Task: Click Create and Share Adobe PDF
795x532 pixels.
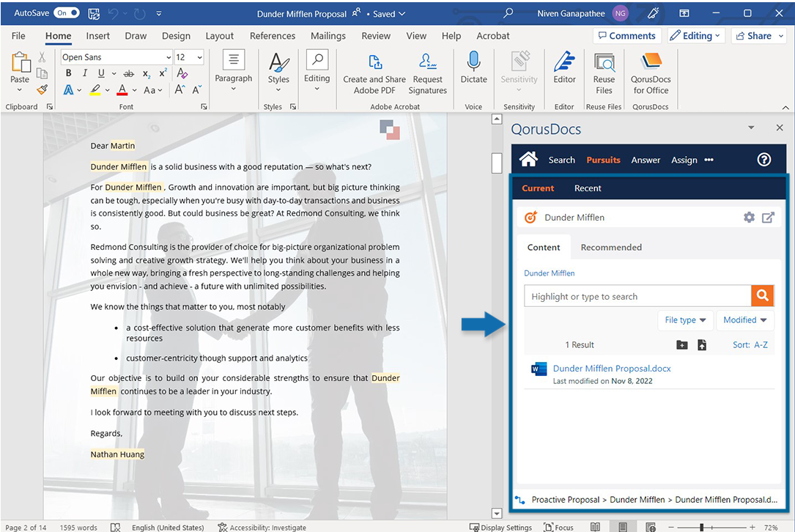Action: click(x=374, y=74)
